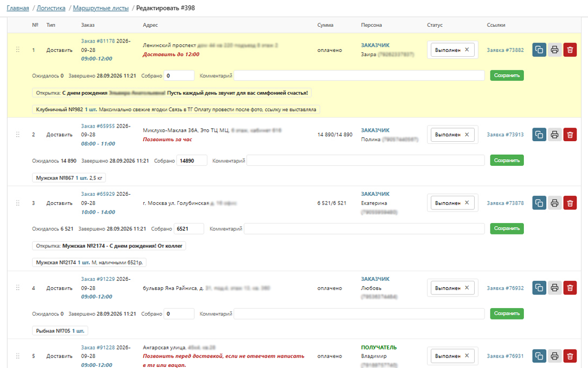
Task: Grab the drag handle of row 2
Action: (17, 135)
